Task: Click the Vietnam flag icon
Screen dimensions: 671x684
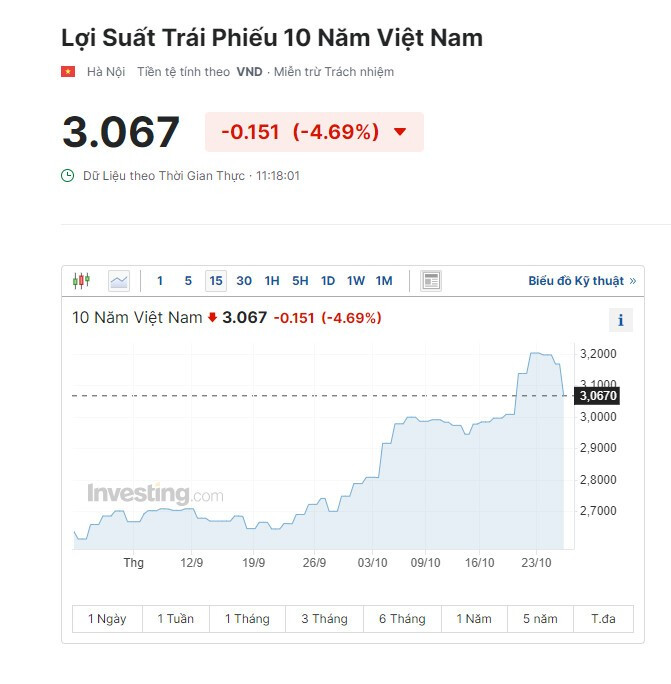Action: tap(68, 72)
